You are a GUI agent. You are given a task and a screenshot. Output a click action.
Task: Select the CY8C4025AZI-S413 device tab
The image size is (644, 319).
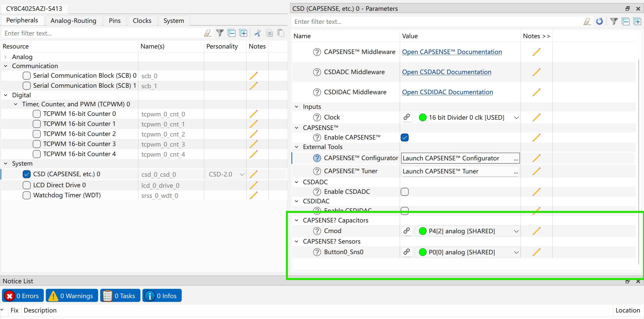[x=34, y=9]
